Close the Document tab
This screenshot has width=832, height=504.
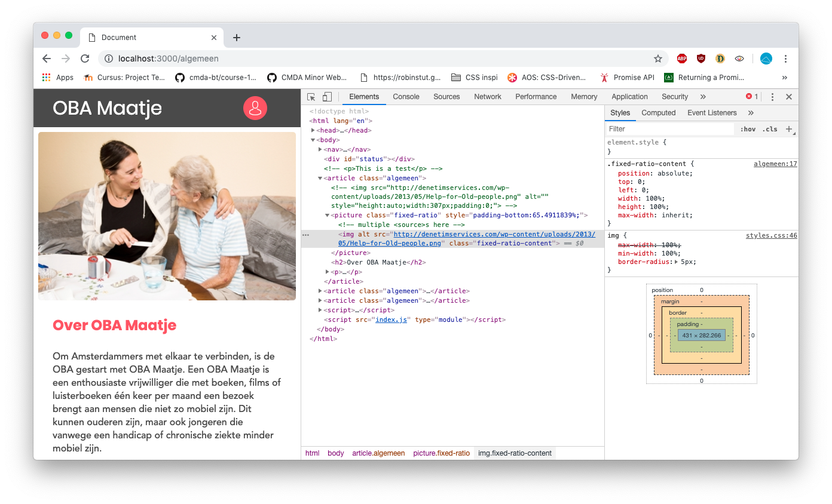(x=214, y=38)
